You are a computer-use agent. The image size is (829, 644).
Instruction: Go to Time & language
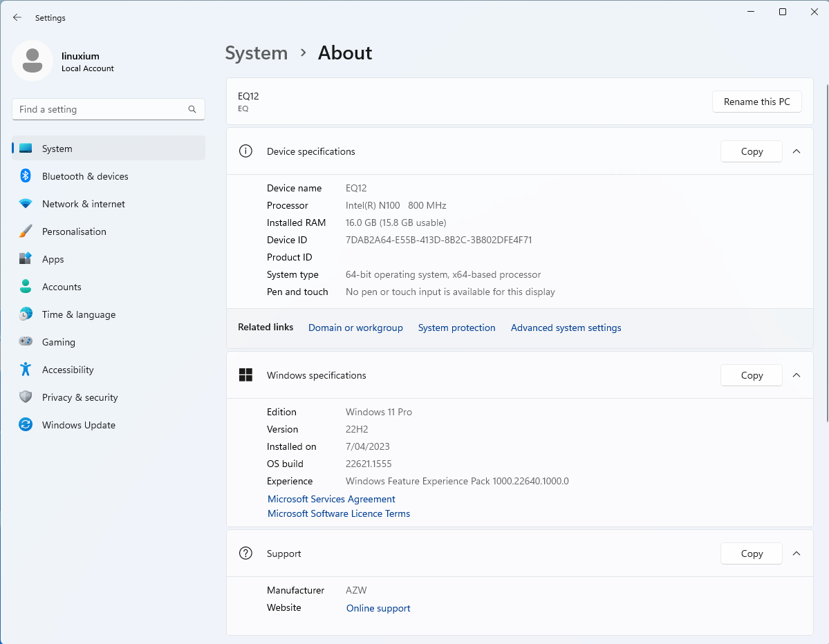click(109, 314)
